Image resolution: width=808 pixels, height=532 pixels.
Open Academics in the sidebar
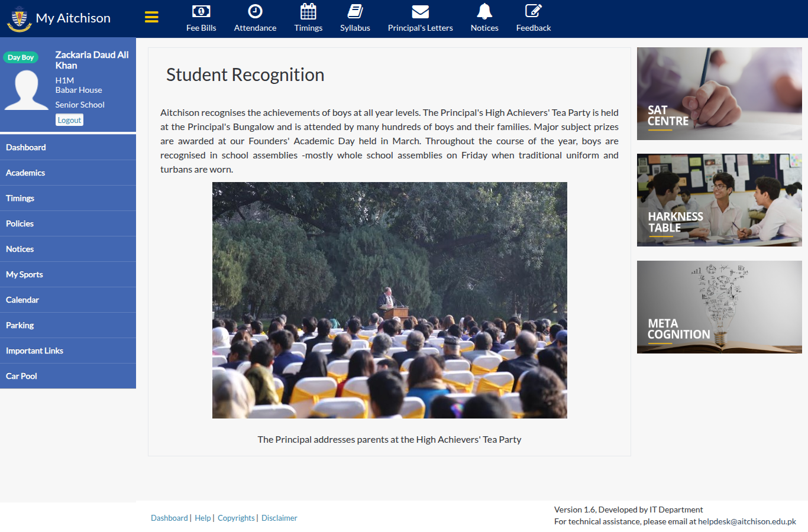tap(68, 173)
